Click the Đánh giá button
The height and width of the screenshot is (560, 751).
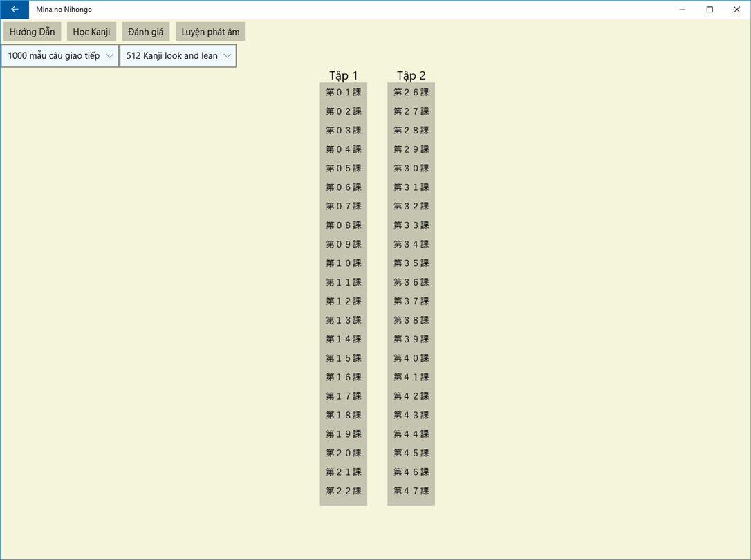coord(146,32)
